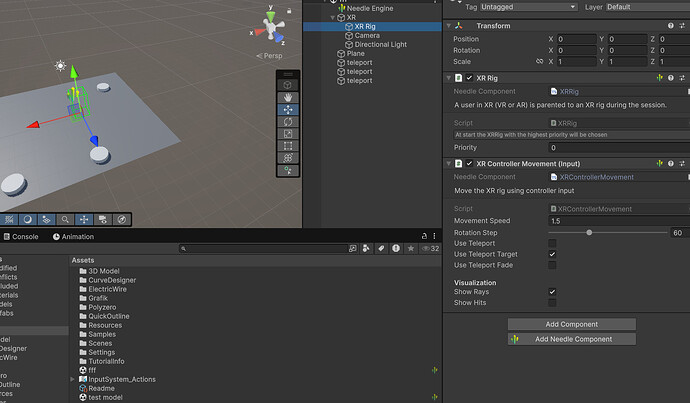Click the scale constrain proportions link icon
The image size is (690, 403).
click(539, 62)
